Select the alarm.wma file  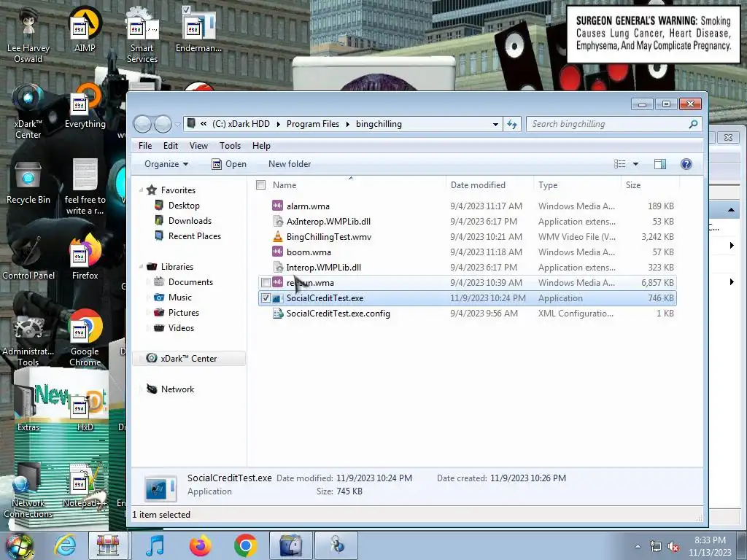click(x=467, y=206)
